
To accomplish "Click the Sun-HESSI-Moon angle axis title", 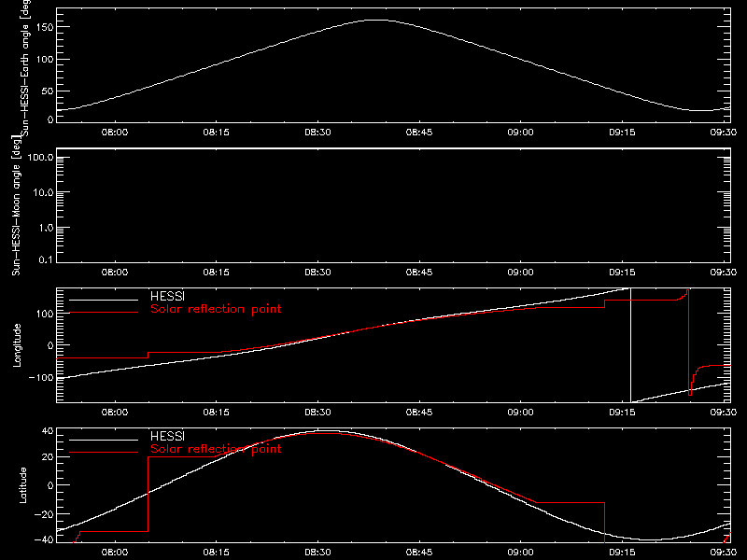I will 16,205.
